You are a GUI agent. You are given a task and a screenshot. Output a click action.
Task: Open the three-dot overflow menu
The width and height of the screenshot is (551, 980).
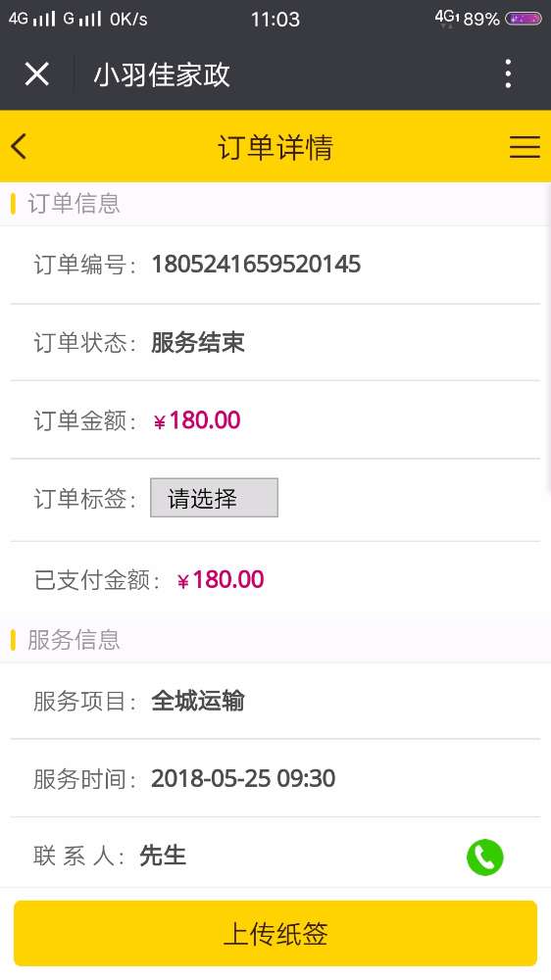[509, 73]
